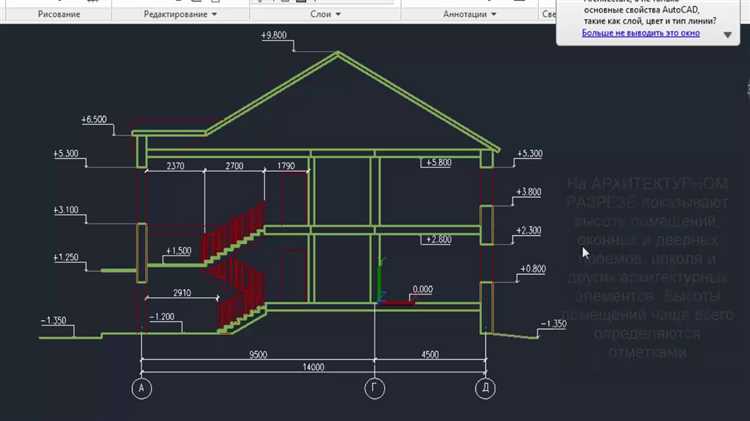The image size is (750, 421).
Task: Pick the axis bubble labeled Д
Action: 485,390
